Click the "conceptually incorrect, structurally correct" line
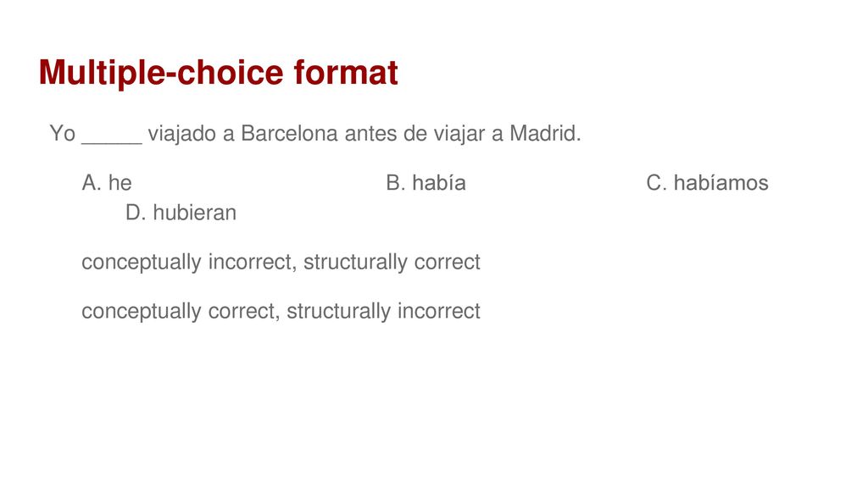The image size is (868, 488). click(281, 263)
